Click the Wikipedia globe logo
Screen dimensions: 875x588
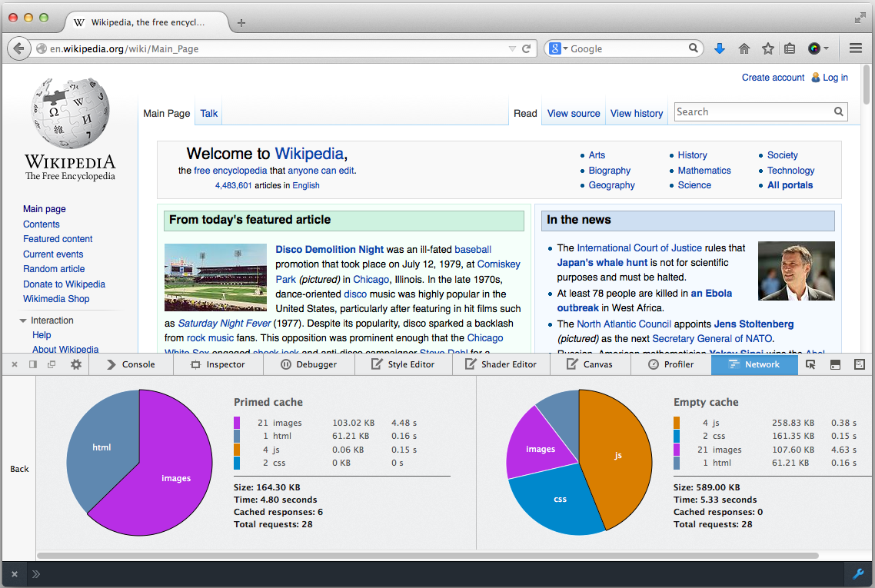[70, 113]
